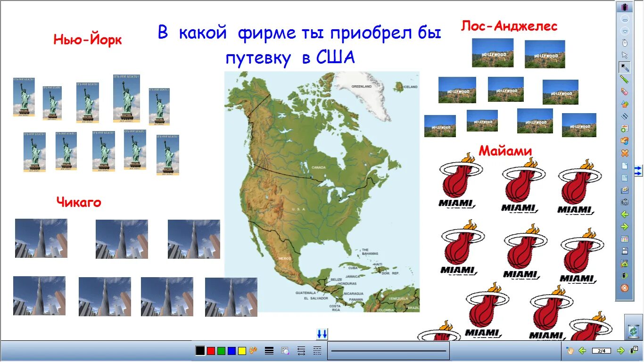Select the Line tool
The image size is (644, 362).
click(625, 116)
